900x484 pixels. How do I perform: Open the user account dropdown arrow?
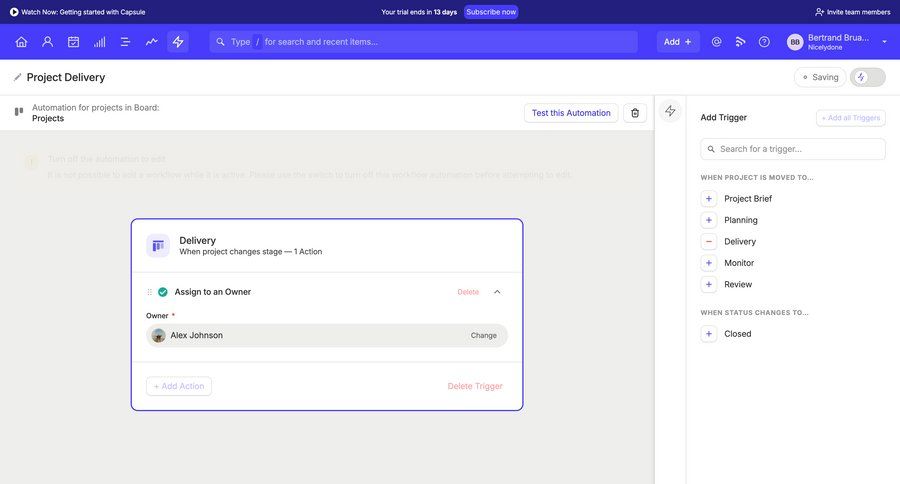(884, 42)
